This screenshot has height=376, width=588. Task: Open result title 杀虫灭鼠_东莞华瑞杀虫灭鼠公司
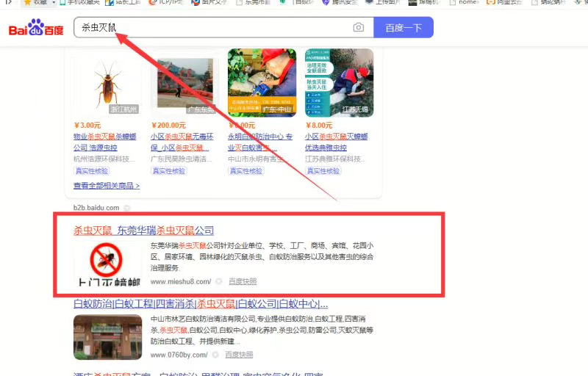pos(143,231)
